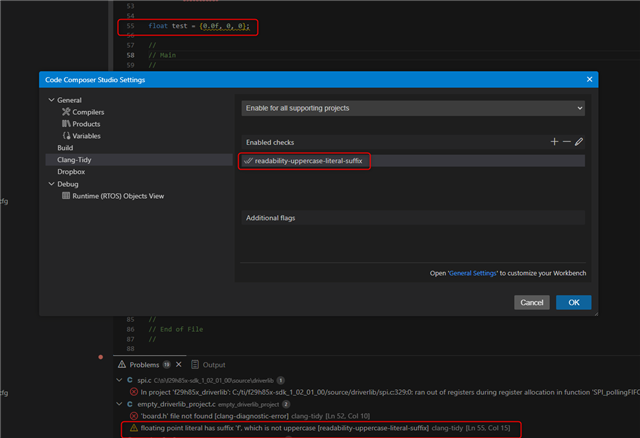640x438 pixels.
Task: Click the Runtime Objects View table icon
Action: 66,196
